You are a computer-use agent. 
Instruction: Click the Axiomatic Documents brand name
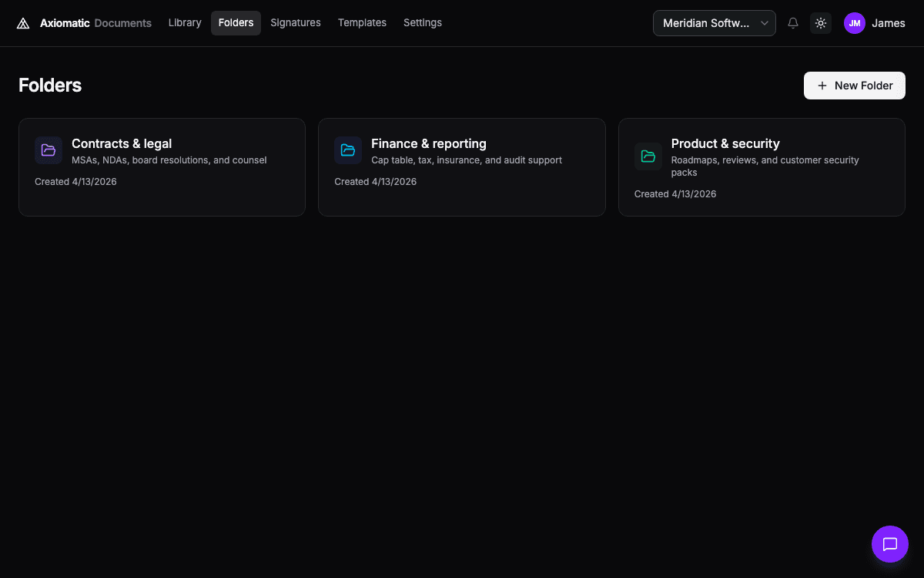95,23
